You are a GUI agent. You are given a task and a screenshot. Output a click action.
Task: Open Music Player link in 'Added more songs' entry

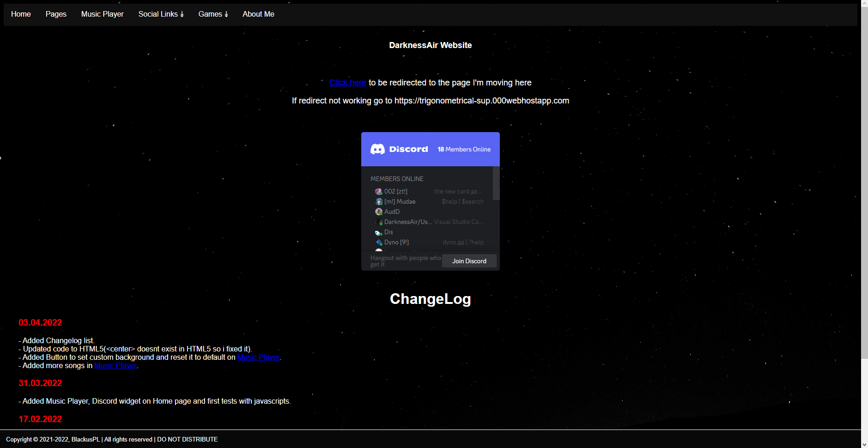tap(115, 366)
